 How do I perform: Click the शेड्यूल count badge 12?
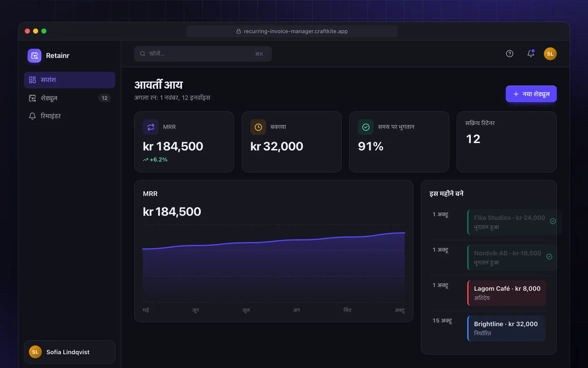[x=105, y=98]
